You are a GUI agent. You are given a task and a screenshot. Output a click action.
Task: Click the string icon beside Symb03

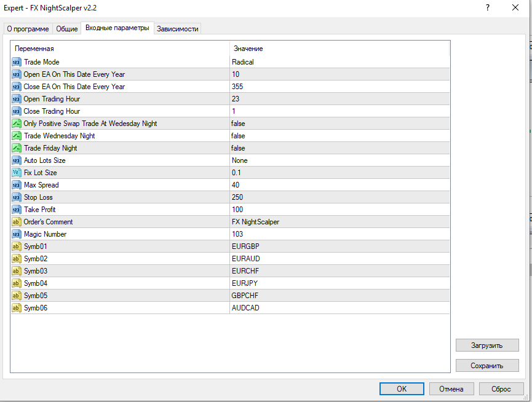tap(16, 271)
